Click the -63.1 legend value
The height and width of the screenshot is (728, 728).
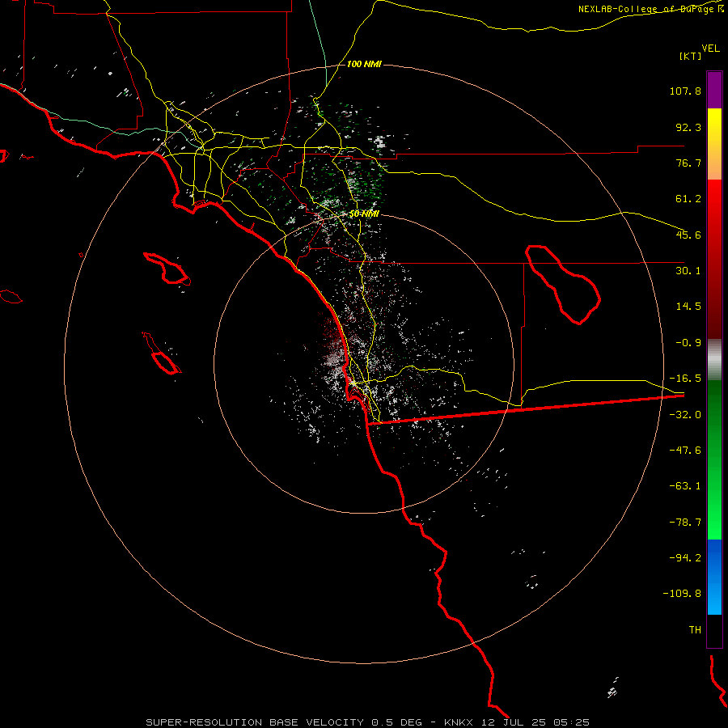[685, 486]
